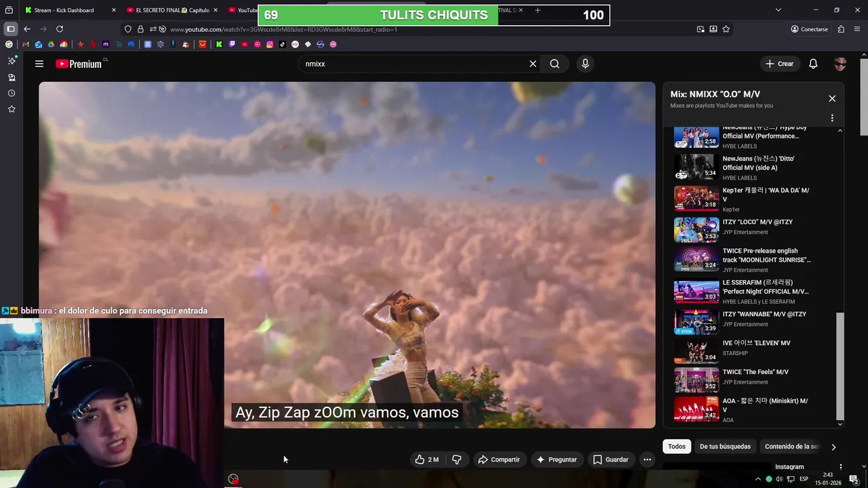Open a new browser tab
This screenshot has height=488, width=868.
pyautogui.click(x=538, y=10)
